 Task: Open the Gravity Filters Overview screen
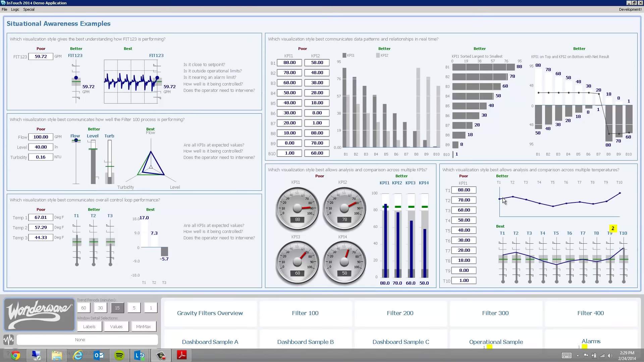click(x=210, y=313)
